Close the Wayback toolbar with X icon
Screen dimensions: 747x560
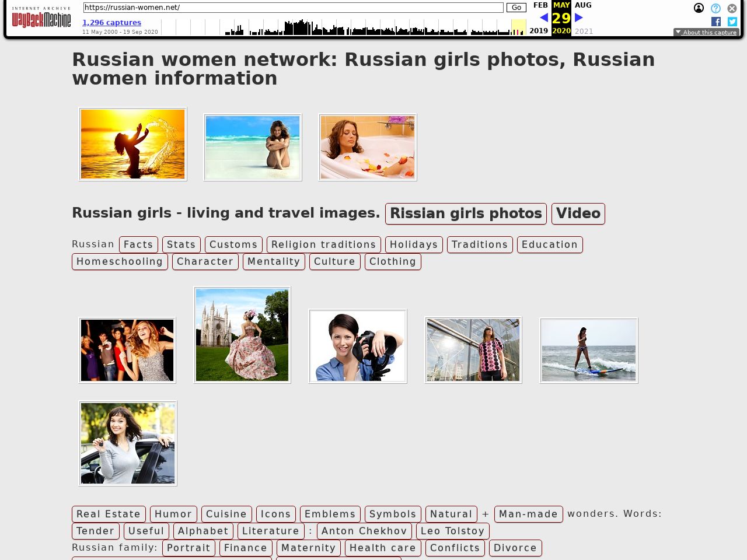click(x=732, y=8)
